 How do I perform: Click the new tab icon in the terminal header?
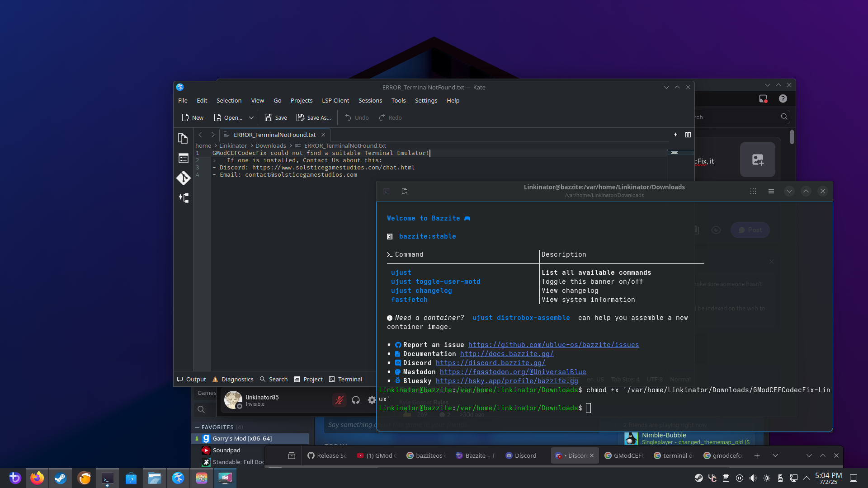405,191
